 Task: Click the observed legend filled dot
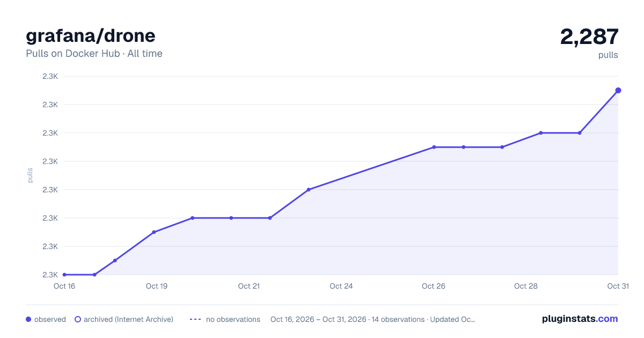pos(28,319)
